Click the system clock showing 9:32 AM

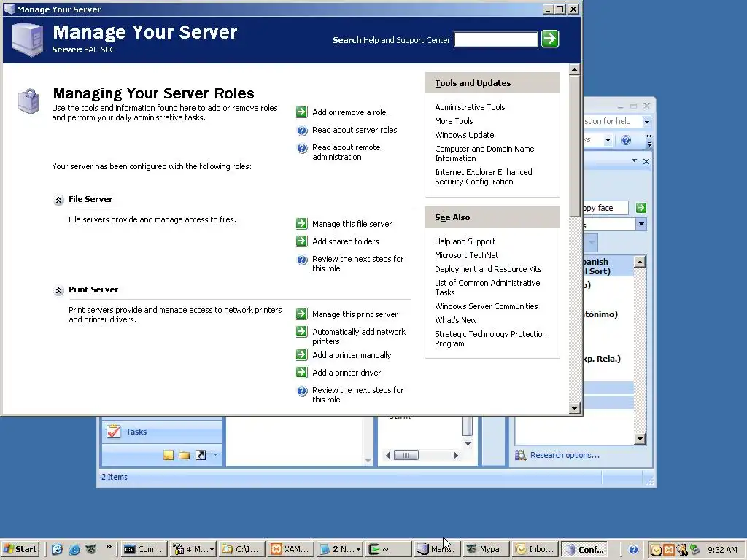pos(722,550)
